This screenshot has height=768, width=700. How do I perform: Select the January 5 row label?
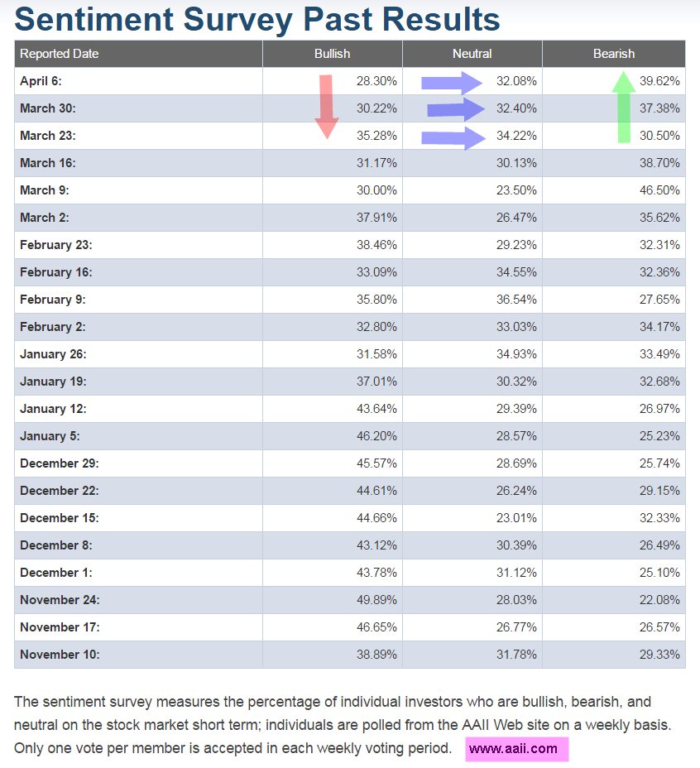click(50, 436)
